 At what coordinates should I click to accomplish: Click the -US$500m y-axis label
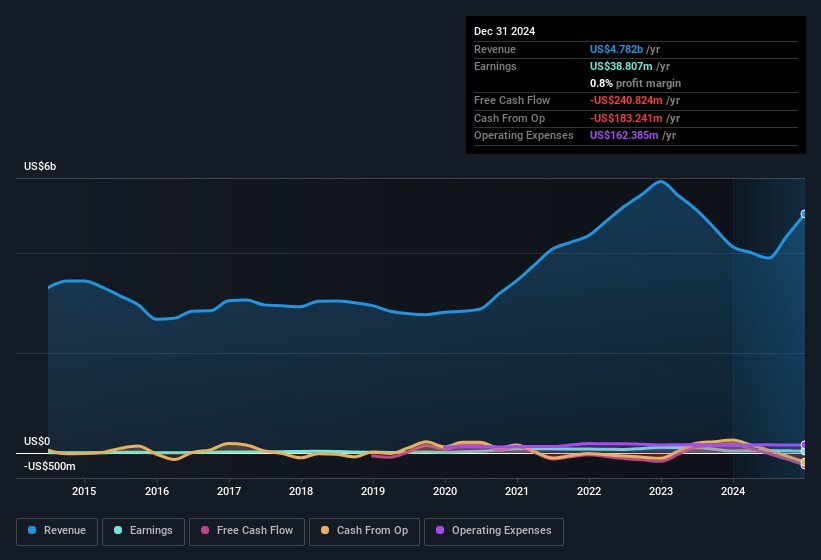(48, 467)
